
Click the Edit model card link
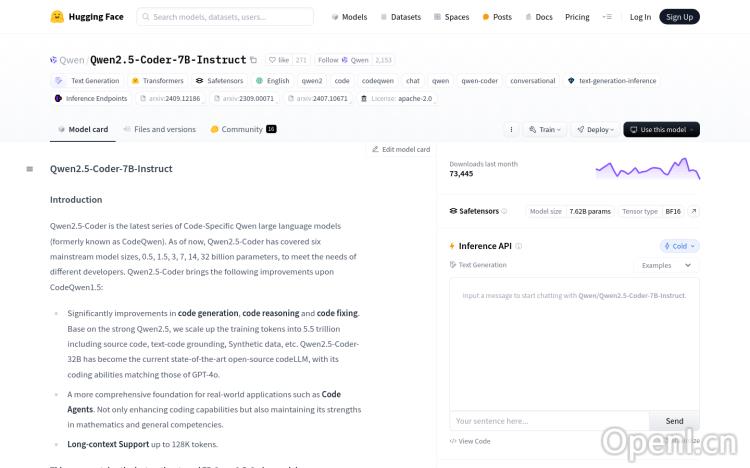coord(401,149)
